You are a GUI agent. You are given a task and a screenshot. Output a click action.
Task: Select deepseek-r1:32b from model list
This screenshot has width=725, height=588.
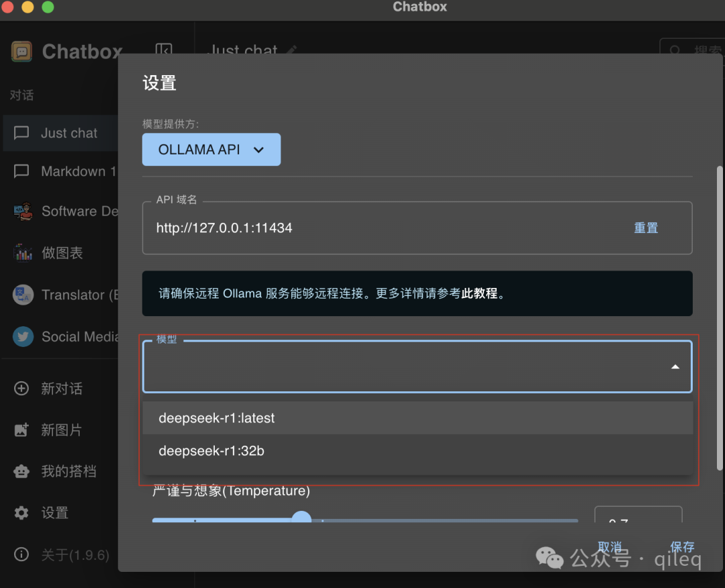[418, 450]
